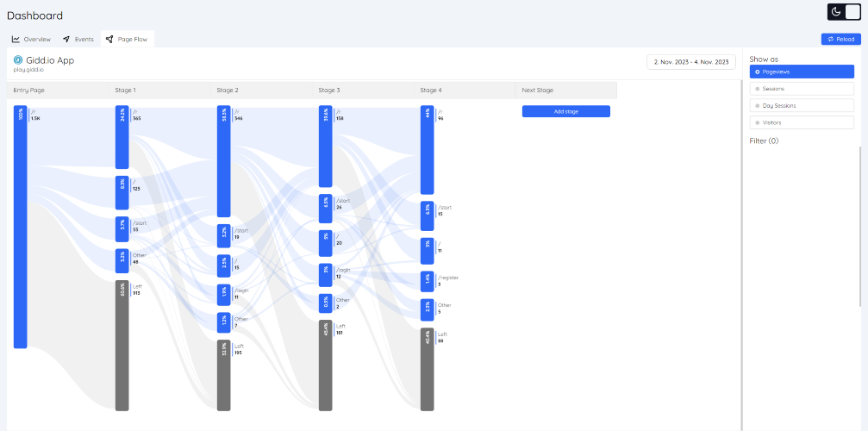Switch to the Events tab
The width and height of the screenshot is (868, 431).
pyautogui.click(x=78, y=40)
